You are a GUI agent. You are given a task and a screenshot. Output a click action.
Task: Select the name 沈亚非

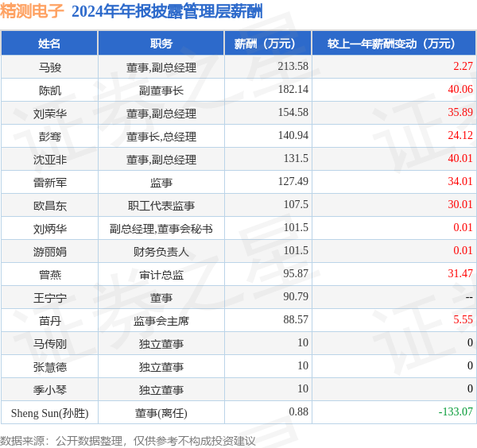click(50, 160)
